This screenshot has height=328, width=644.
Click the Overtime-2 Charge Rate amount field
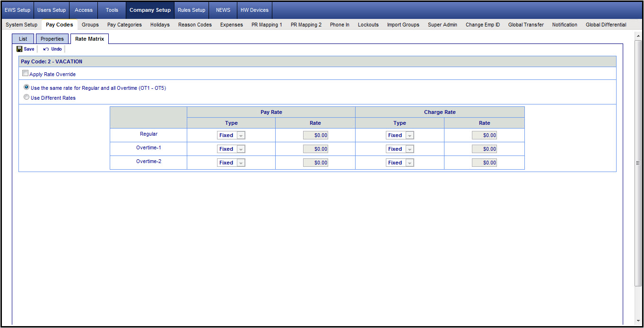(484, 163)
